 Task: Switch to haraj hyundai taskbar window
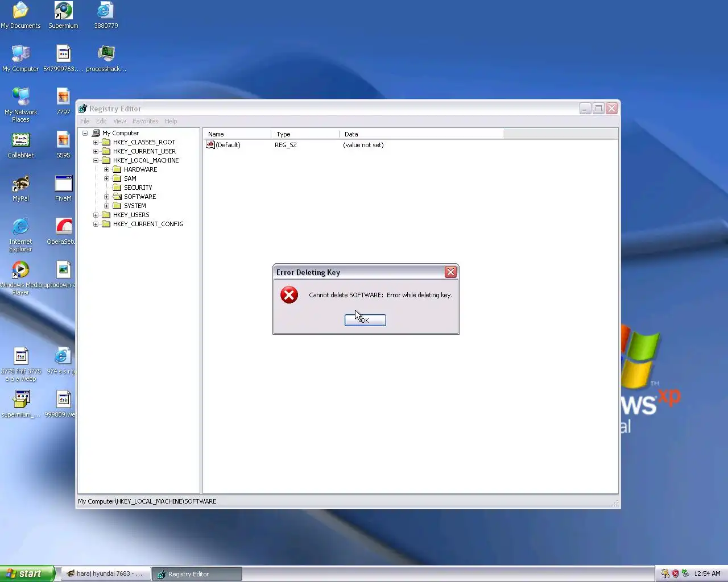tap(106, 574)
